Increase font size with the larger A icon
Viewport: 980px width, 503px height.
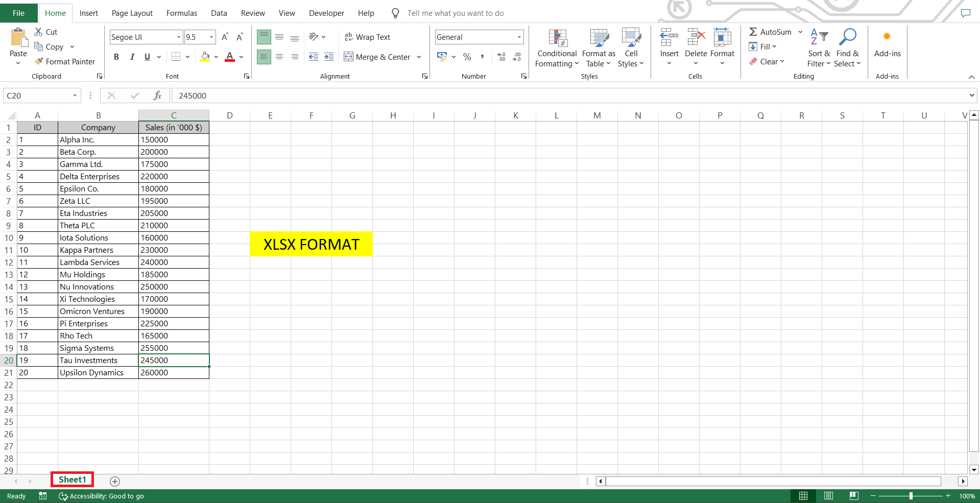[x=225, y=37]
